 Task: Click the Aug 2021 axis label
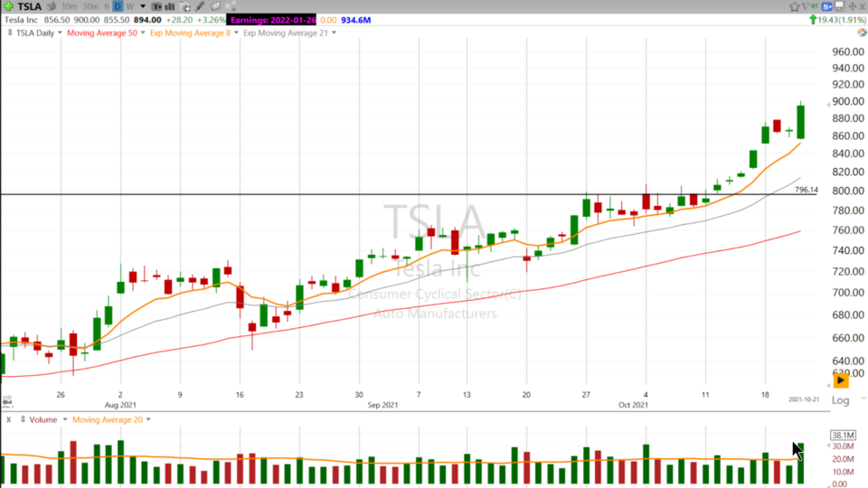click(120, 405)
